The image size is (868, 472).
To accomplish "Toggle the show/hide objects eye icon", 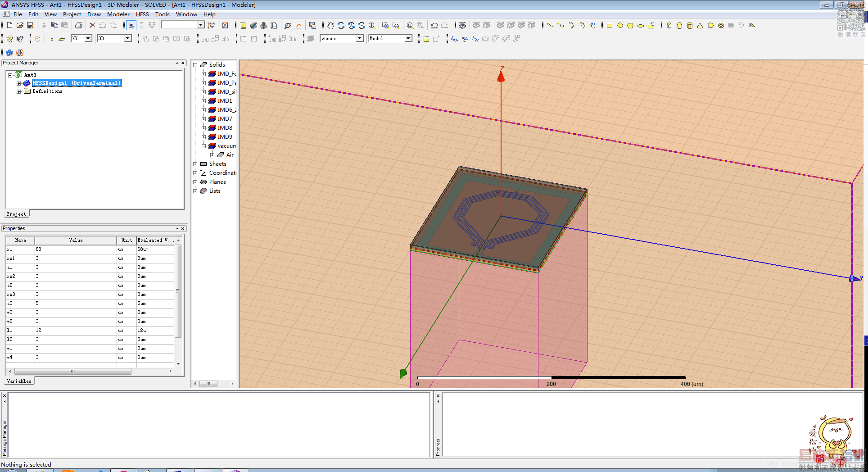I will [x=462, y=26].
